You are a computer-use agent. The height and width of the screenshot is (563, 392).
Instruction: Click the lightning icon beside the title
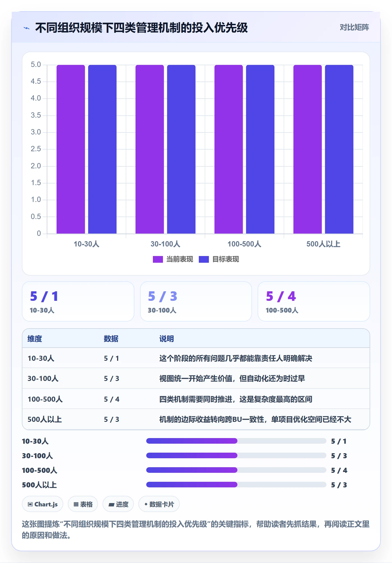click(27, 28)
